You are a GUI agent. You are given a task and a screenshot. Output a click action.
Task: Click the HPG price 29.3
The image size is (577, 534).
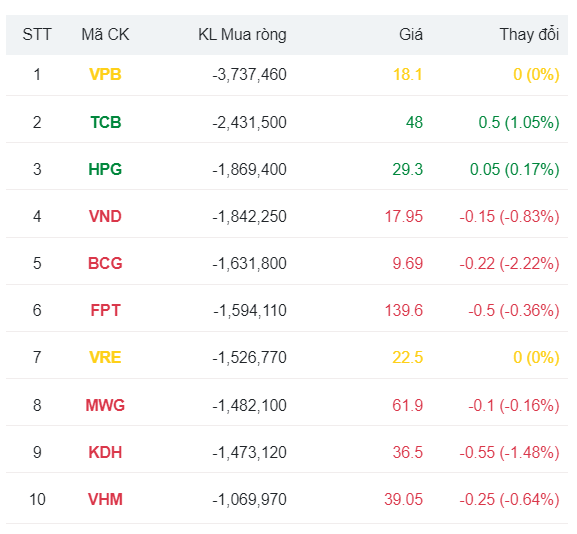tap(408, 169)
